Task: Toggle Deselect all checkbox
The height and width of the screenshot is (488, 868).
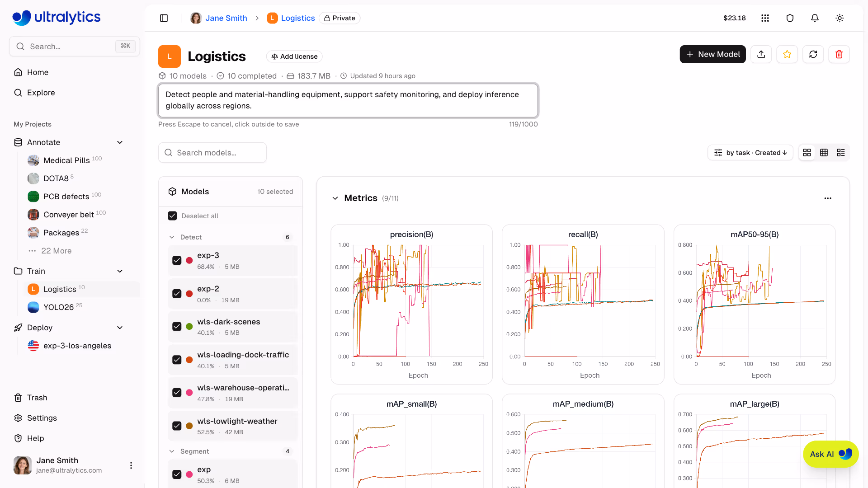Action: click(172, 216)
